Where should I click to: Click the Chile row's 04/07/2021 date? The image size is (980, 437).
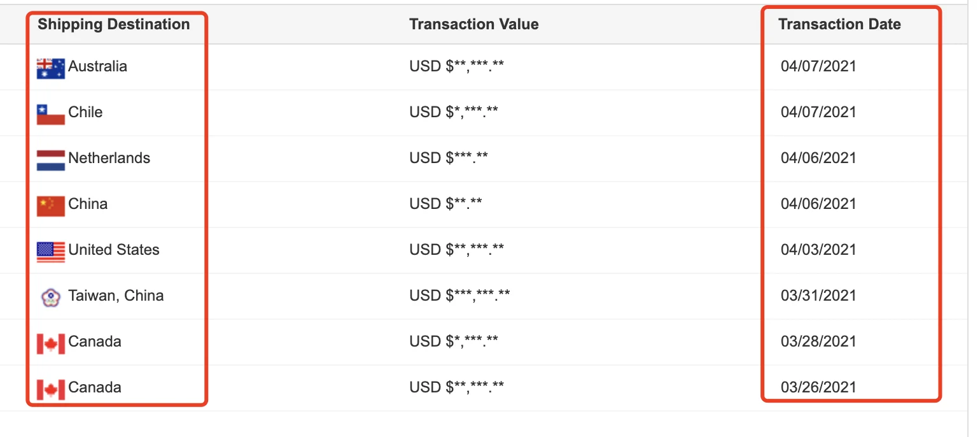pos(818,112)
